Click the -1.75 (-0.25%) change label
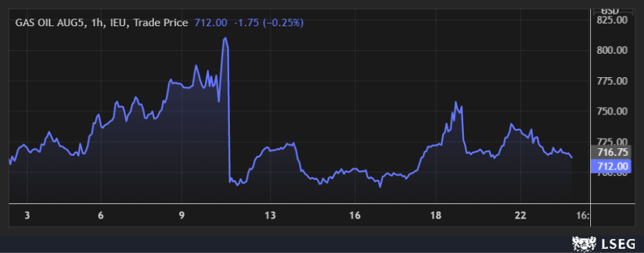 [x=269, y=23]
